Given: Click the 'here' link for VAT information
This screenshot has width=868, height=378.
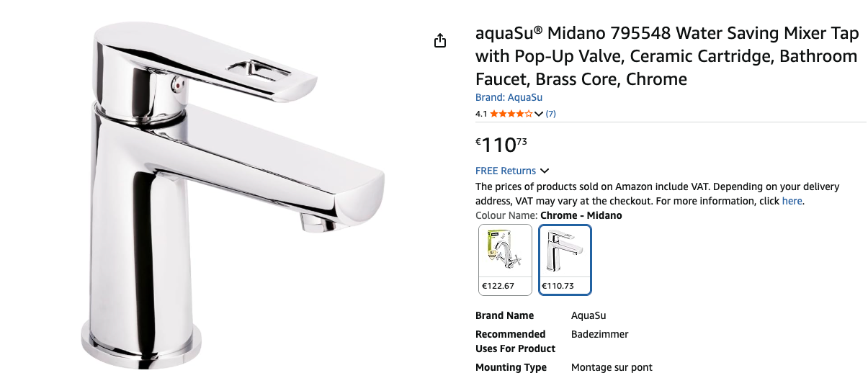Looking at the screenshot, I should click(x=792, y=201).
